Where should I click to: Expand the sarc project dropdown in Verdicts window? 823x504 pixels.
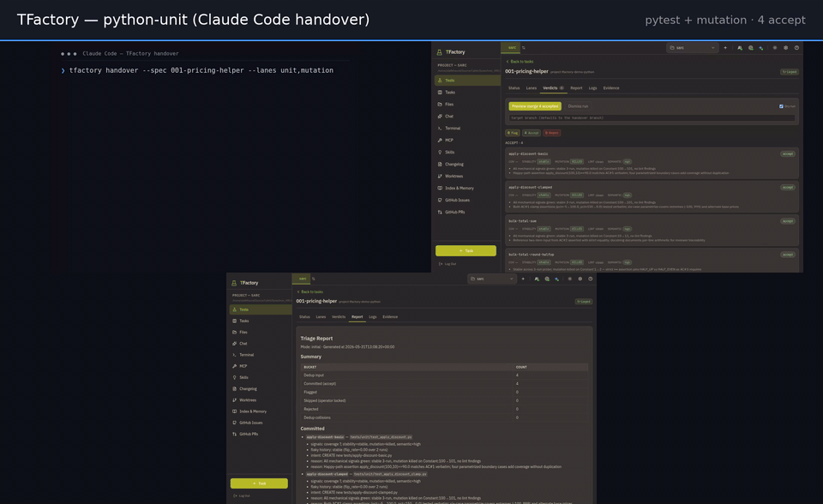pos(693,48)
